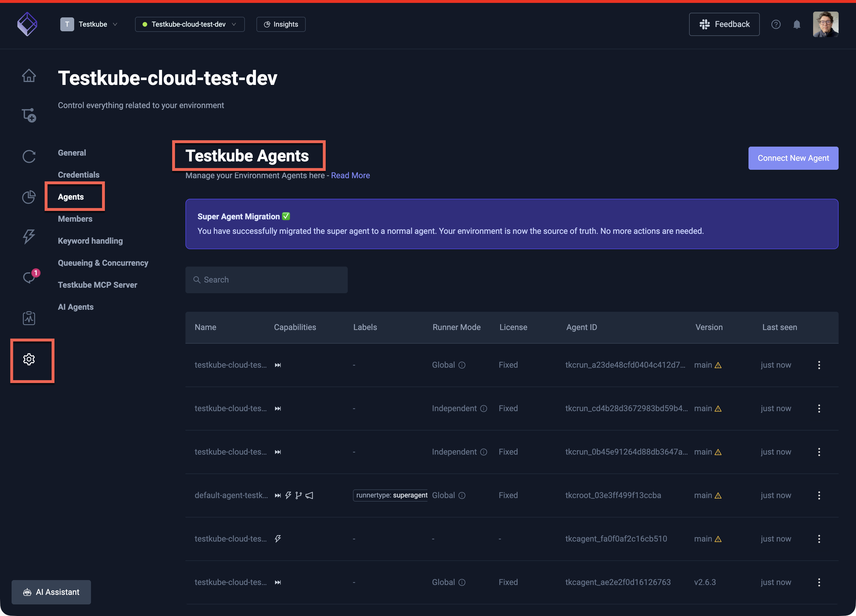
Task: Click the agents Search field
Action: click(x=267, y=280)
